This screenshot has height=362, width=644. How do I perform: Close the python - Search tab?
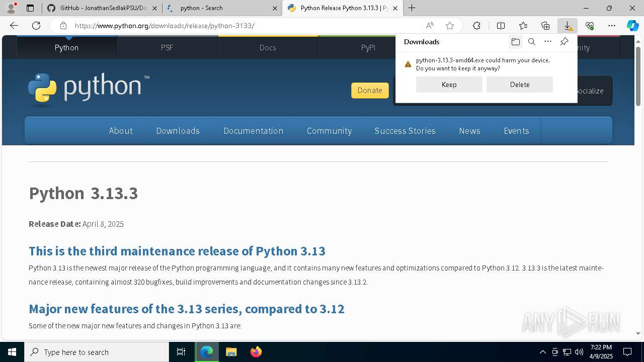point(275,8)
